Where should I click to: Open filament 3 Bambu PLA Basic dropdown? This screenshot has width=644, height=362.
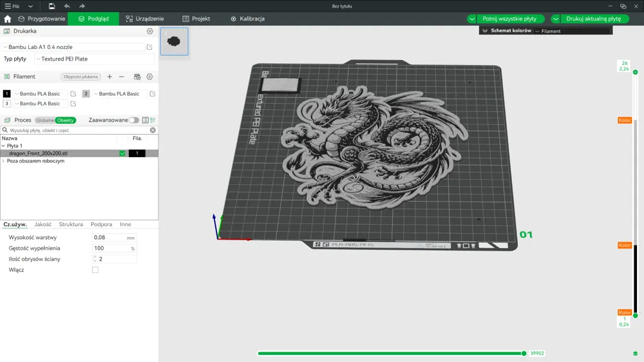pyautogui.click(x=40, y=104)
